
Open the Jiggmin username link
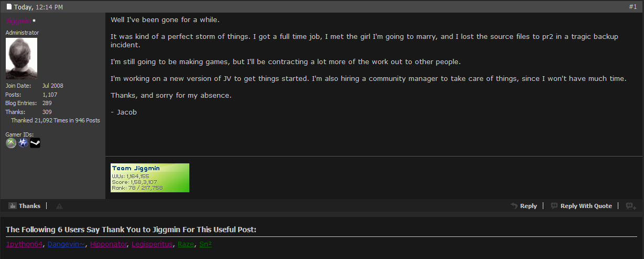pos(18,21)
